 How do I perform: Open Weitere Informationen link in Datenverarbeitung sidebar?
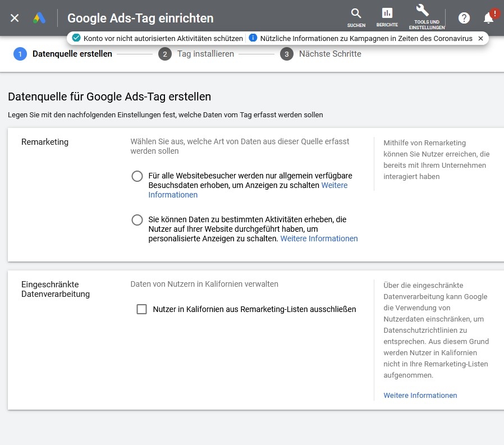(420, 396)
